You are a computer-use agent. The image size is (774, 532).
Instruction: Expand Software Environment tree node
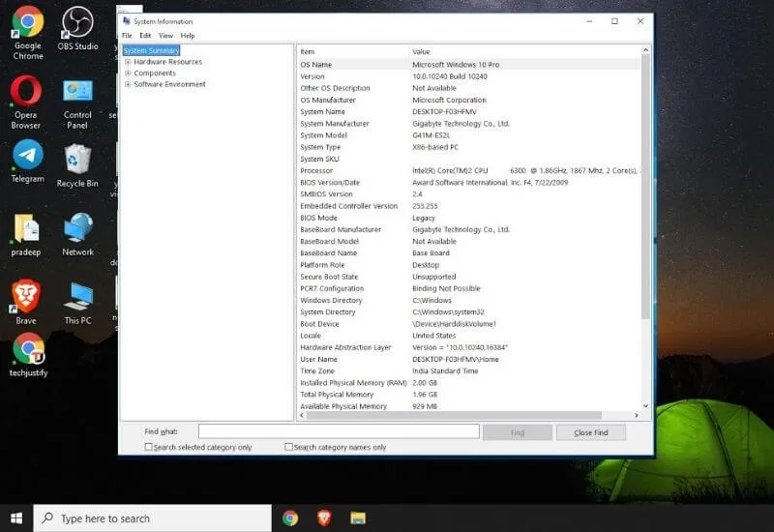click(128, 84)
